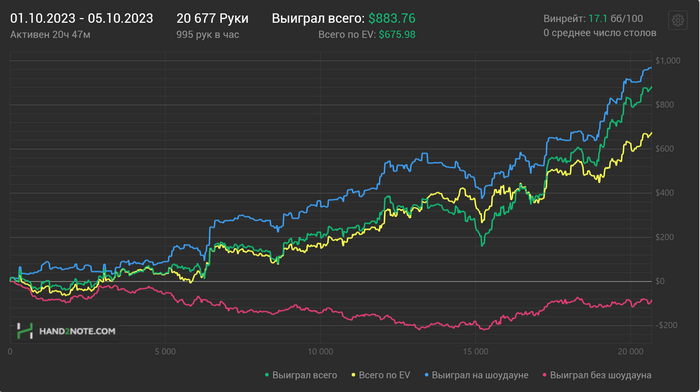Click the blue legend dot for showdown winnings
700x392 pixels.
(426, 375)
